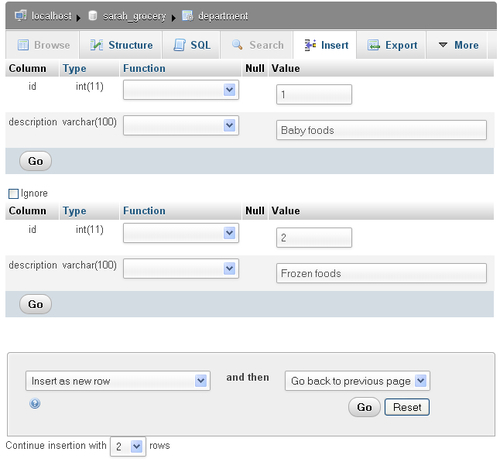Click the department table icon in breadcrumb

pos(187,15)
